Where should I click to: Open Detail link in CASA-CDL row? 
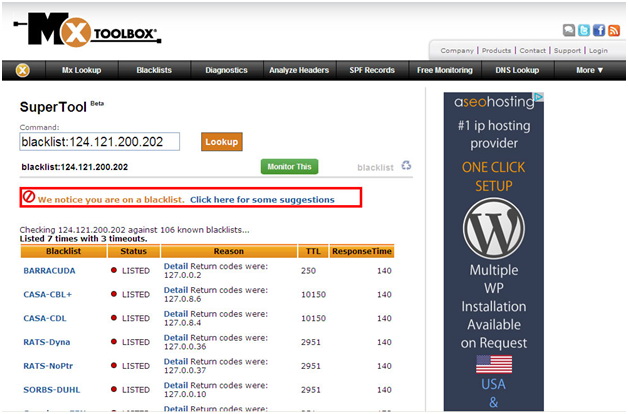coord(176,314)
